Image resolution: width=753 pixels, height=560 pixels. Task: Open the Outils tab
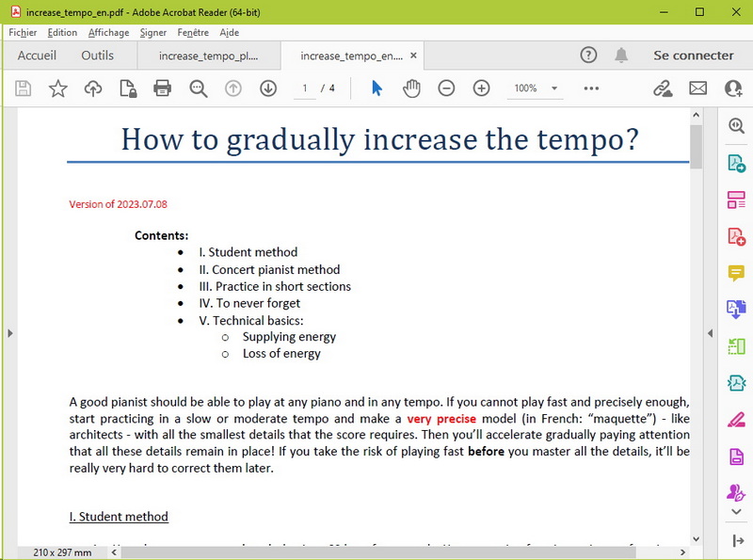(97, 56)
